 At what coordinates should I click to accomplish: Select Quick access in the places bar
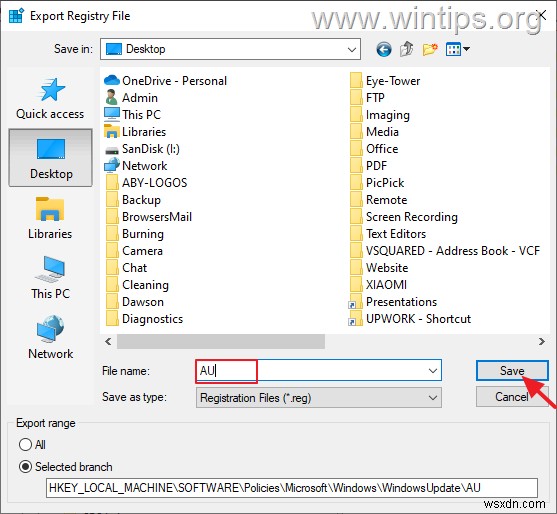[x=50, y=98]
